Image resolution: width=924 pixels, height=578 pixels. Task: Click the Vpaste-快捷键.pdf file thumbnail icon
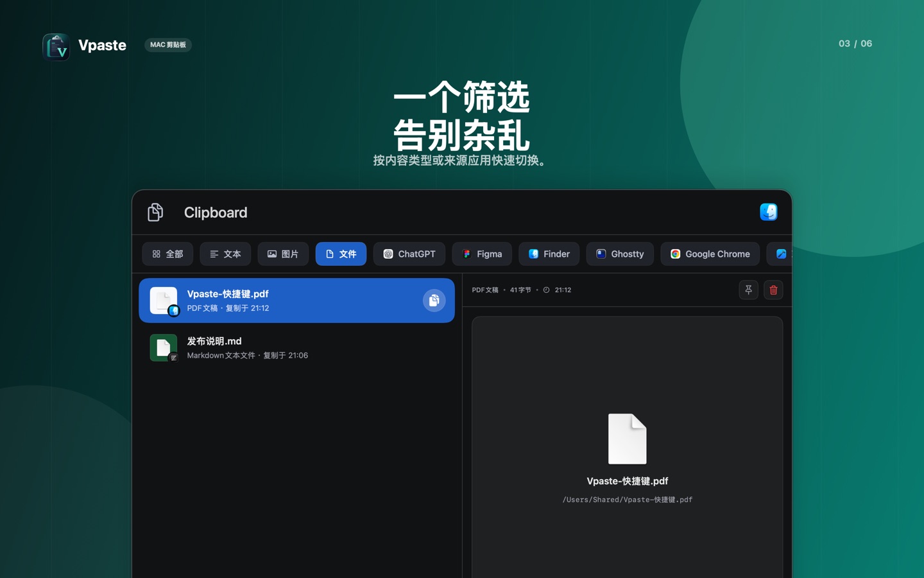pos(164,301)
